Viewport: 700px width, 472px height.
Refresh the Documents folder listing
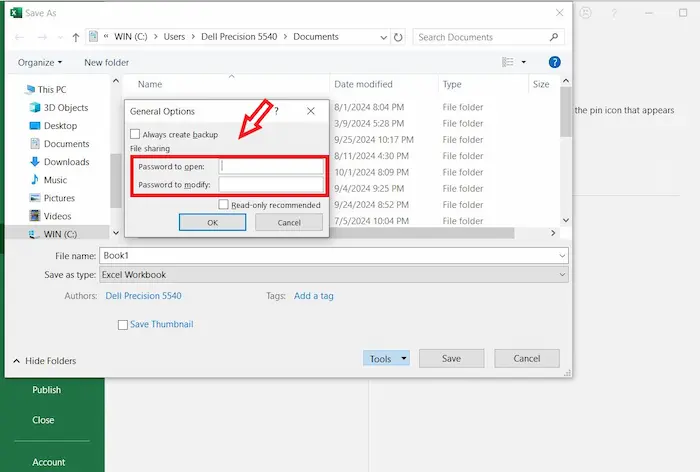(x=398, y=37)
